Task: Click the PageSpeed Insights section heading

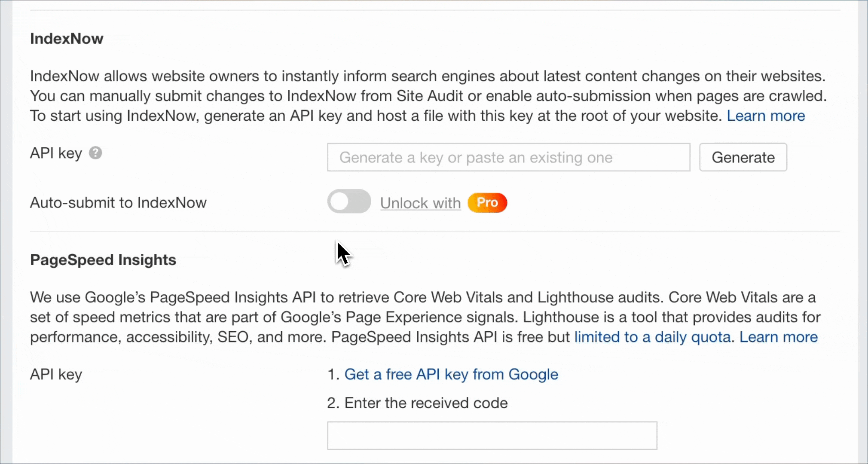Action: click(x=103, y=259)
